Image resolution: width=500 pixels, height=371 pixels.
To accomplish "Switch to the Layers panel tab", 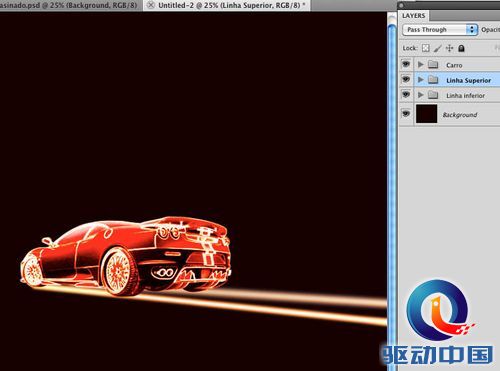I will coord(414,16).
